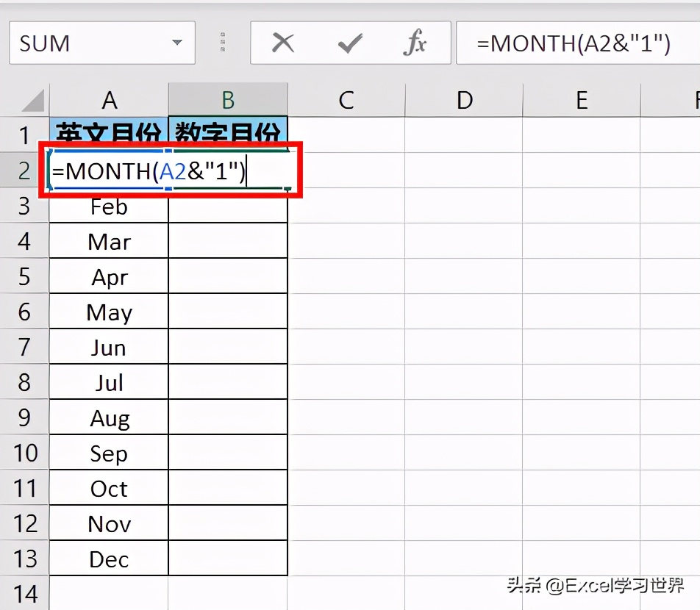The width and height of the screenshot is (700, 610).
Task: Select row 14 header
Action: [24, 593]
